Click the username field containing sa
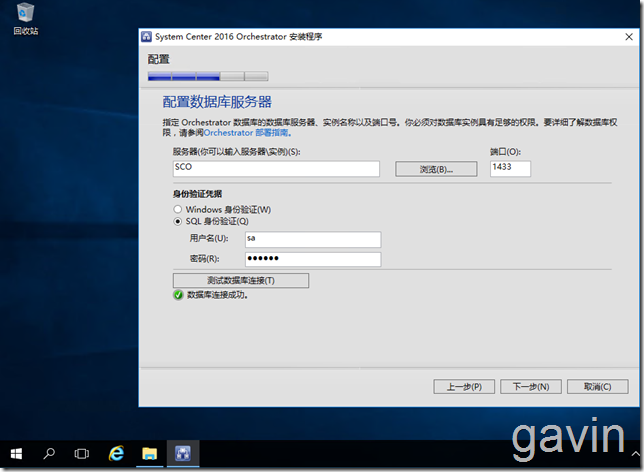This screenshot has height=472, width=644. pyautogui.click(x=313, y=239)
